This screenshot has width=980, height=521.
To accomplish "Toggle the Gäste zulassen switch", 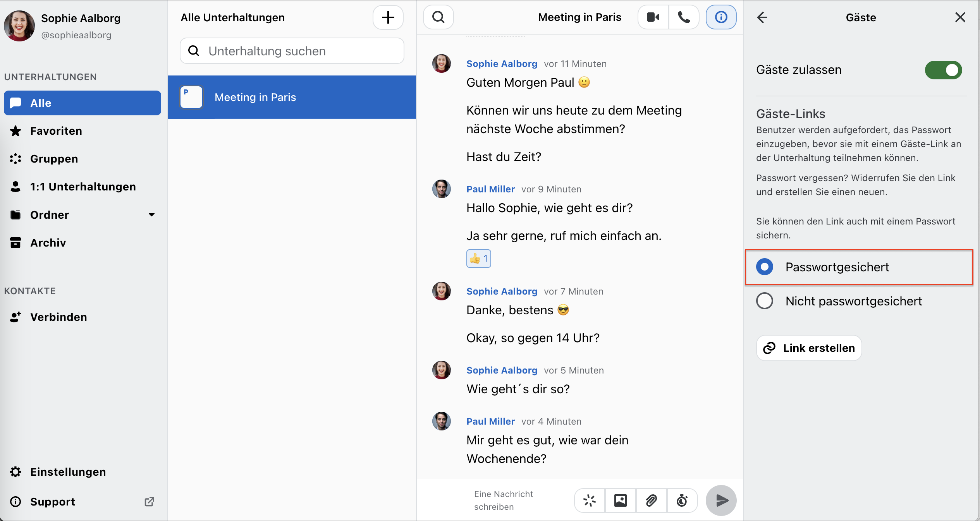I will [943, 70].
